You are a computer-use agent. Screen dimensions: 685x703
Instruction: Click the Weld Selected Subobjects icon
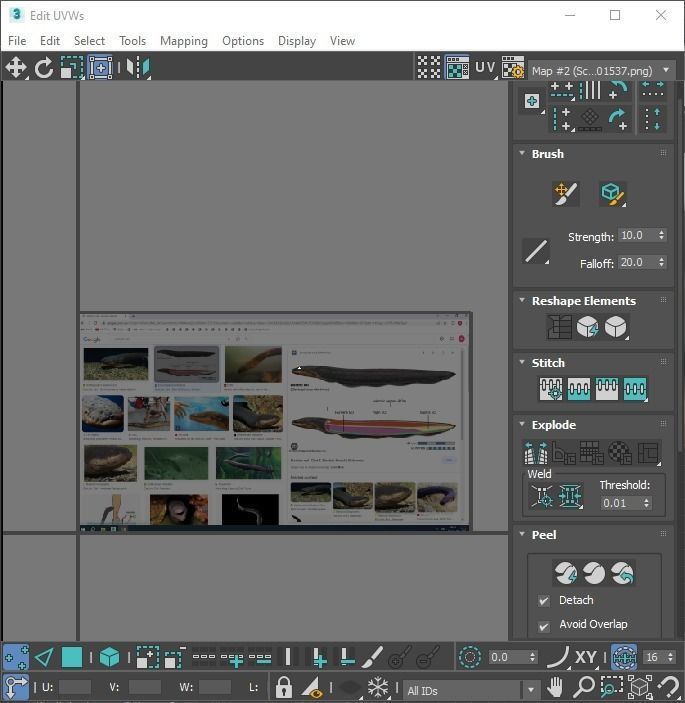(x=570, y=496)
